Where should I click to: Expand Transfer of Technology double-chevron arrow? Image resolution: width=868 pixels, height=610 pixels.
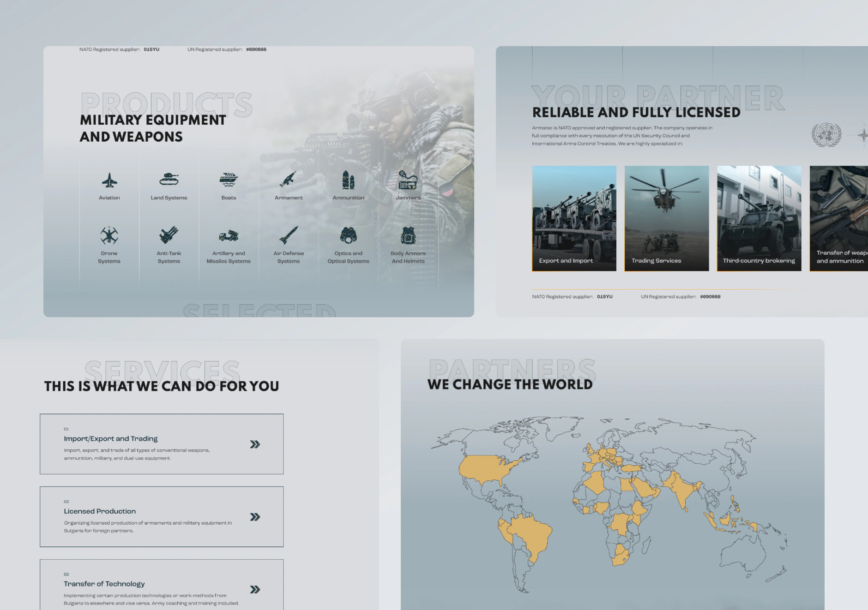(255, 589)
